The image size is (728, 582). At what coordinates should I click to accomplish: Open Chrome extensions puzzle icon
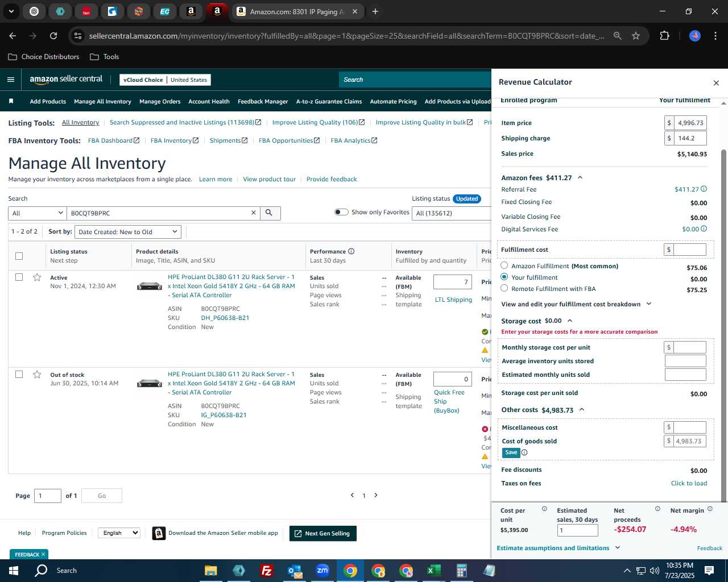[664, 36]
